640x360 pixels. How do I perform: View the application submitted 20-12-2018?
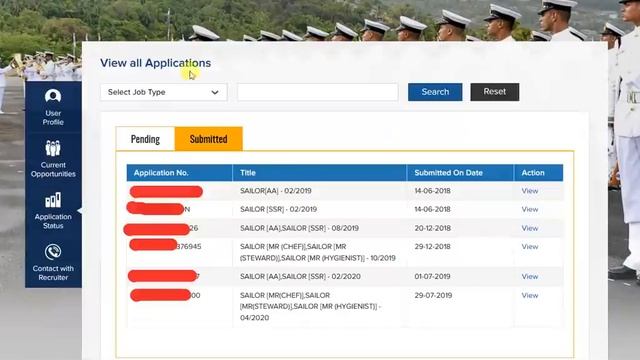(530, 228)
